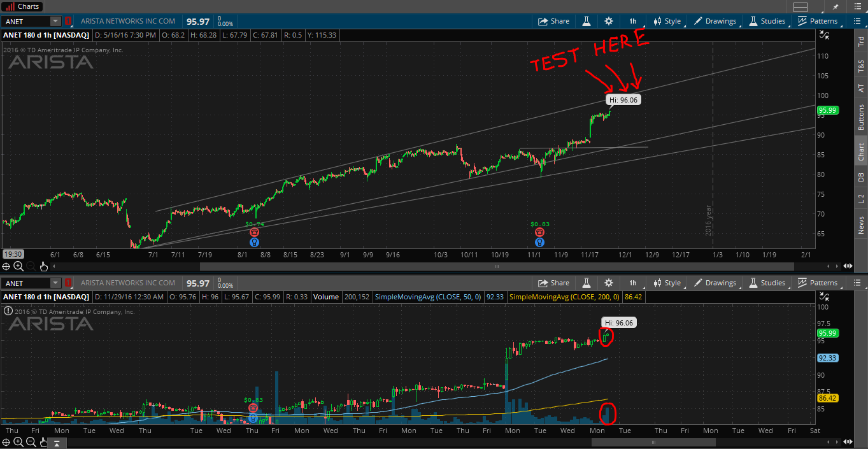
Task: Click the flask icon beside Share in upper chart
Action: [x=586, y=21]
